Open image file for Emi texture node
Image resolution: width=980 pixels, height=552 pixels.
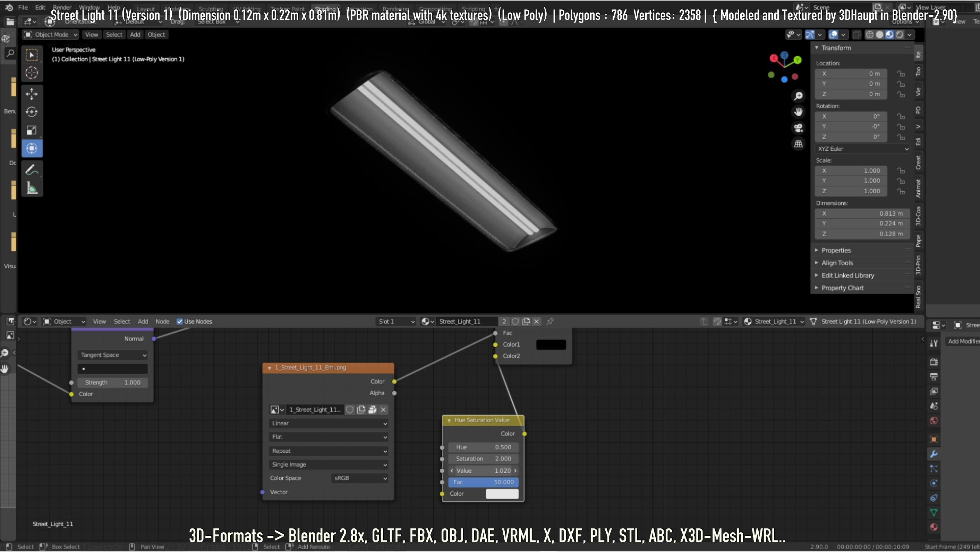pos(373,410)
